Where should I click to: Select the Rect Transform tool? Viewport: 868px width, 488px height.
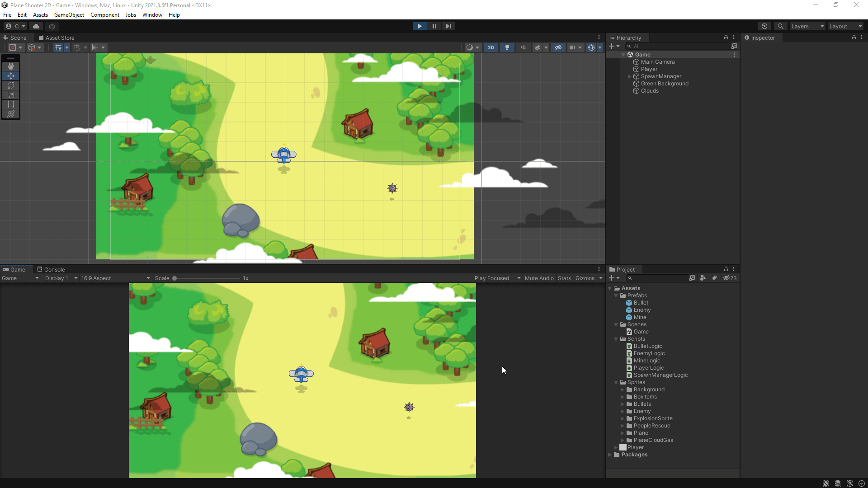pos(10,104)
